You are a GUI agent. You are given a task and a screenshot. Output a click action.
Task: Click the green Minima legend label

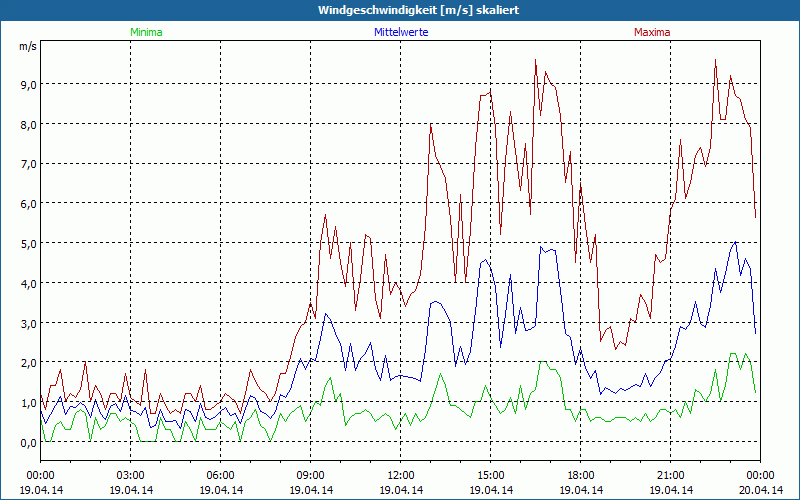pos(146,32)
